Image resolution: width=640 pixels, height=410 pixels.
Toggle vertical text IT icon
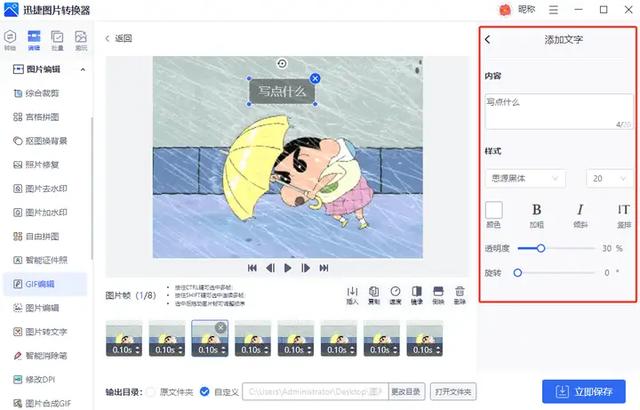pos(623,210)
